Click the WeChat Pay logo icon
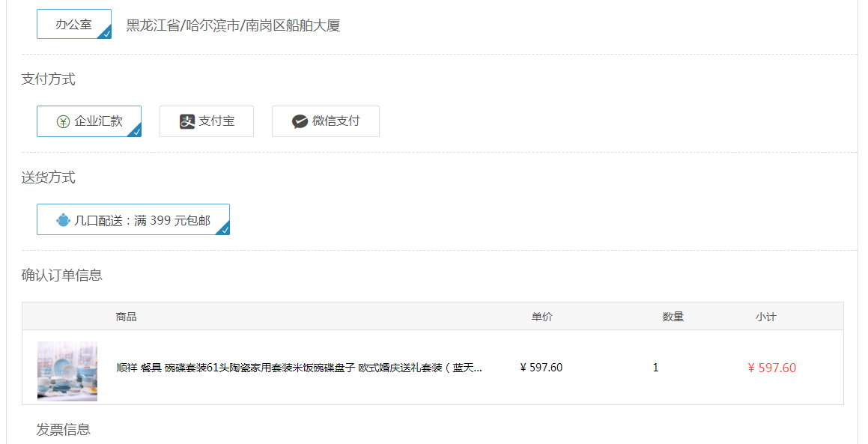 click(300, 121)
